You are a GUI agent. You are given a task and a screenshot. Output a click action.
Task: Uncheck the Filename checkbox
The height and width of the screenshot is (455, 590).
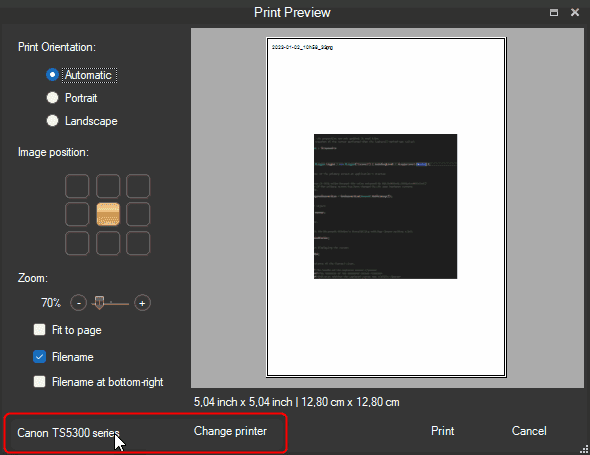tap(40, 356)
